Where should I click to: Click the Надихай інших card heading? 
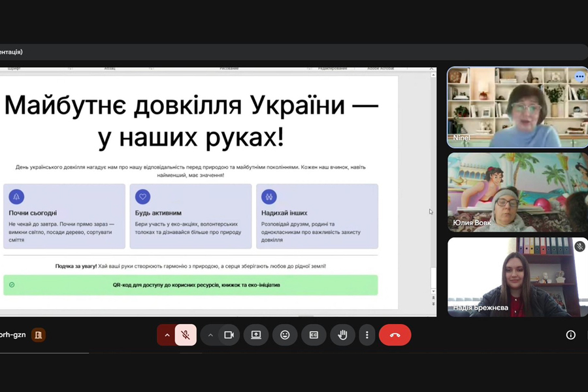pos(284,213)
